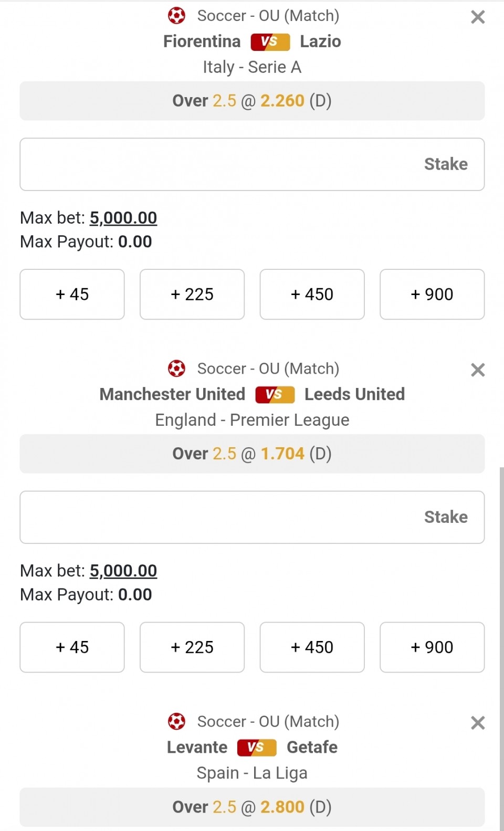The height and width of the screenshot is (831, 504).
Task: Remove the Fiorentina vs Lazio bet
Action: pos(478,17)
